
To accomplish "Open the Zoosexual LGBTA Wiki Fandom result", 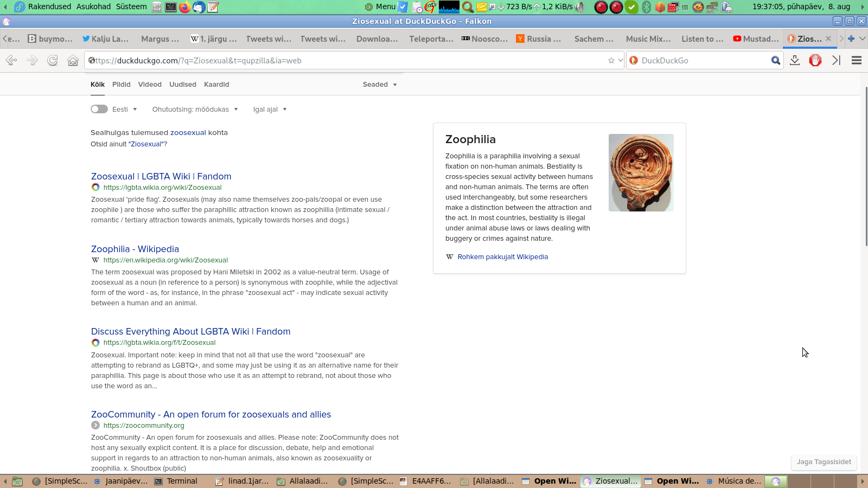I will click(x=161, y=176).
